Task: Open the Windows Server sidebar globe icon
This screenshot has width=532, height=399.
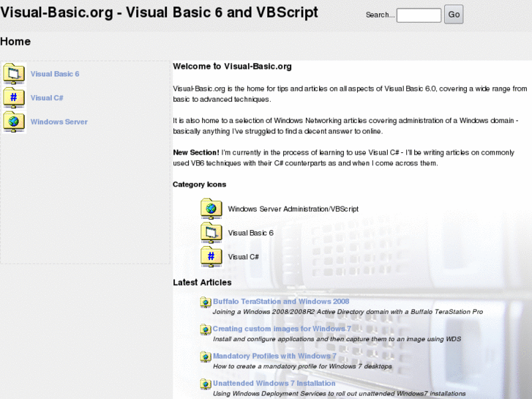Action: click(x=14, y=122)
